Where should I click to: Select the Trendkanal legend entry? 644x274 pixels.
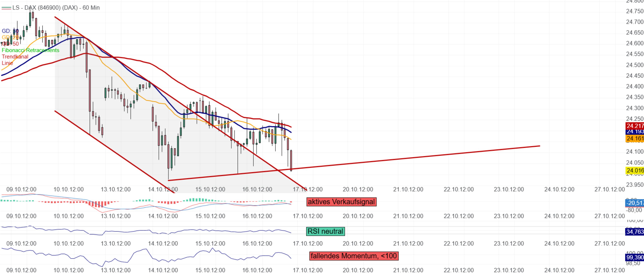[x=15, y=57]
